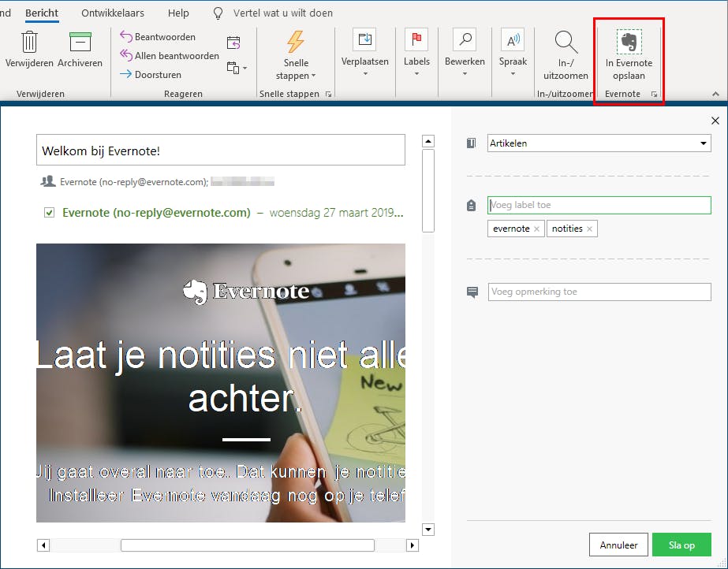
Task: Click the Vertel wat u wilt doen box
Action: tap(282, 13)
